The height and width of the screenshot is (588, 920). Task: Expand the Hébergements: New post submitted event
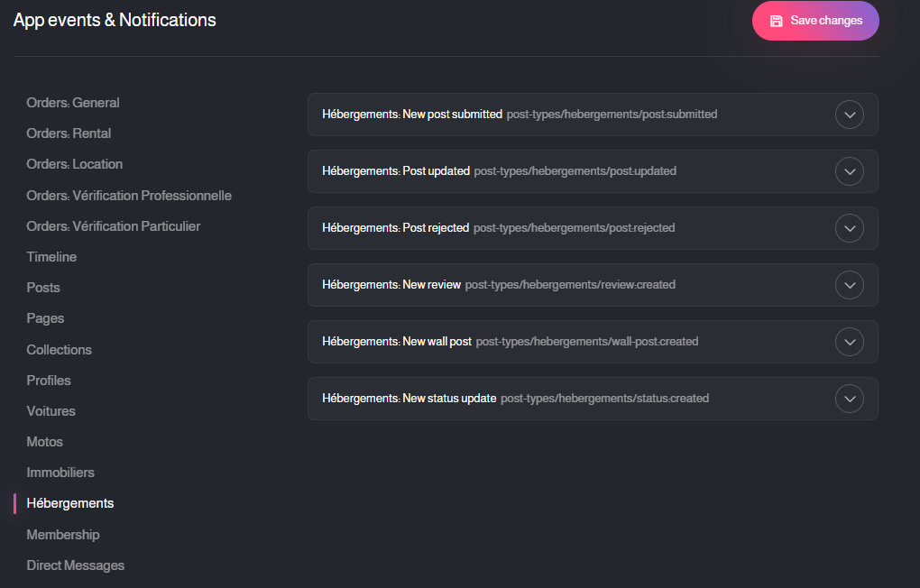[x=849, y=115]
